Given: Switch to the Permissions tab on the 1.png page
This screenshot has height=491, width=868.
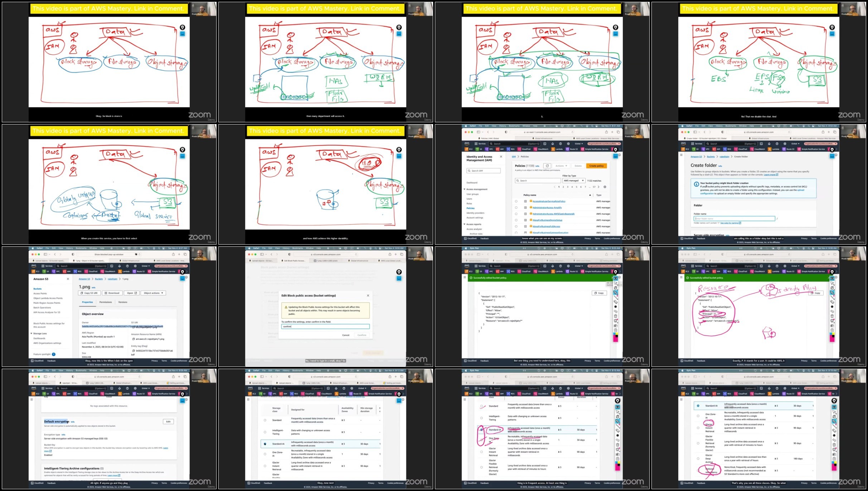Looking at the screenshot, I should (x=105, y=302).
